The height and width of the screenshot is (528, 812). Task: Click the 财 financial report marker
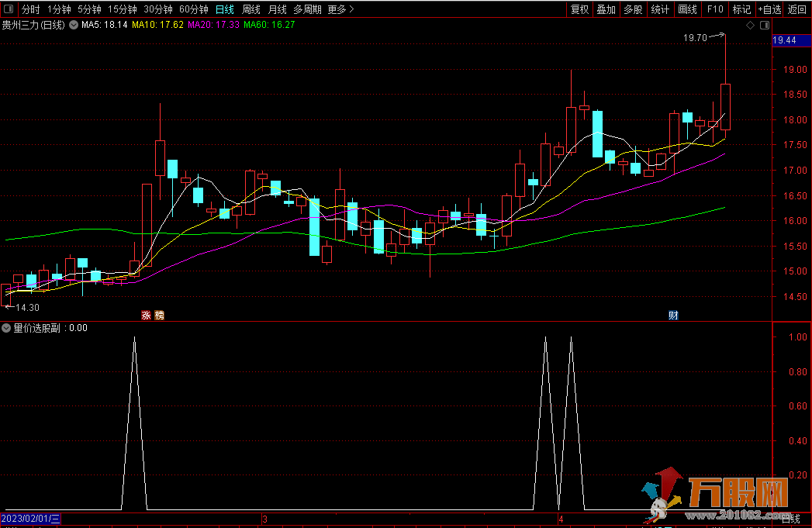673,316
